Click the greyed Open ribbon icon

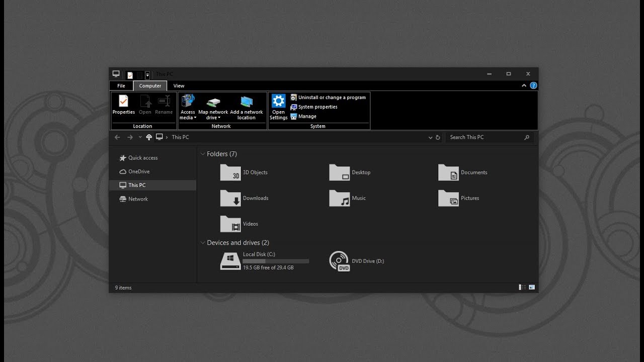point(145,101)
